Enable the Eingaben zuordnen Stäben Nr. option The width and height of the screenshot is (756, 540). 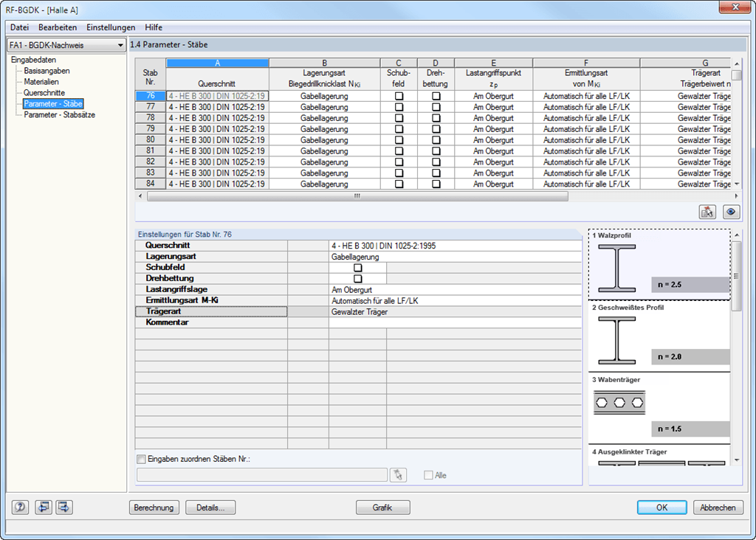140,459
